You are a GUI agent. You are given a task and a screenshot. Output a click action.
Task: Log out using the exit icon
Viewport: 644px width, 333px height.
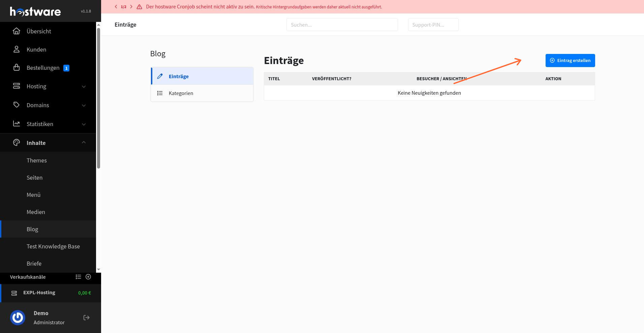86,317
